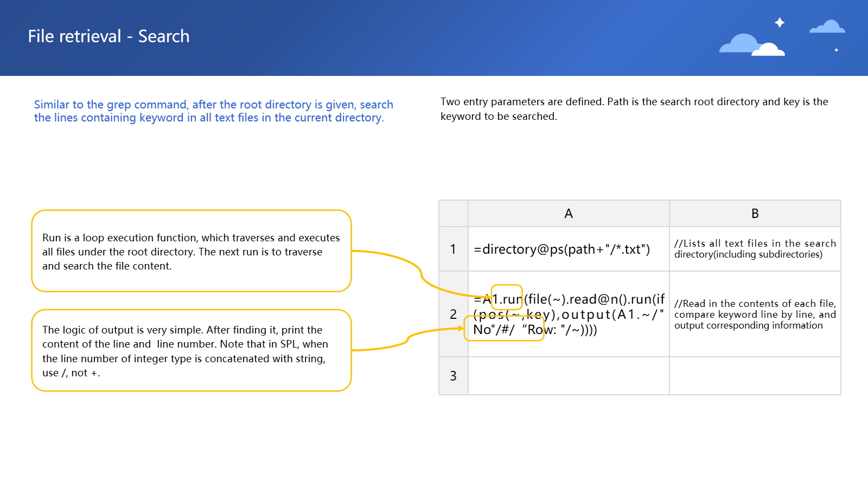Select column header A

(x=568, y=214)
